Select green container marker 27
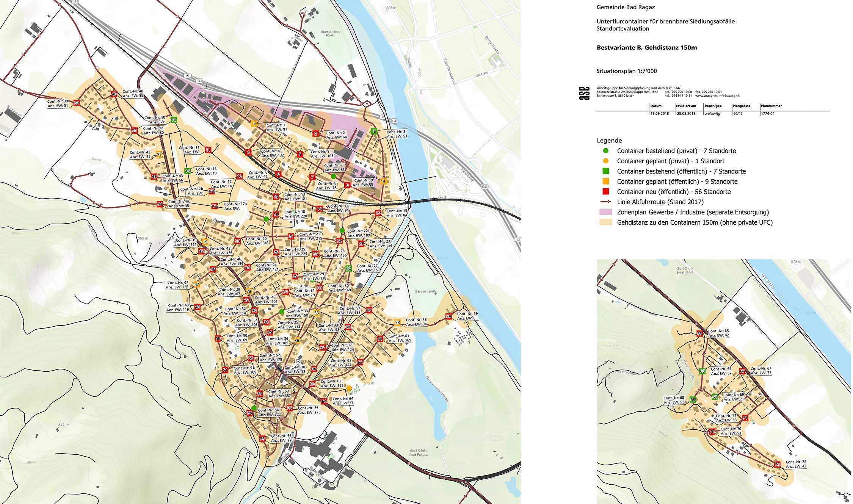The width and height of the screenshot is (853, 504). coord(349,269)
